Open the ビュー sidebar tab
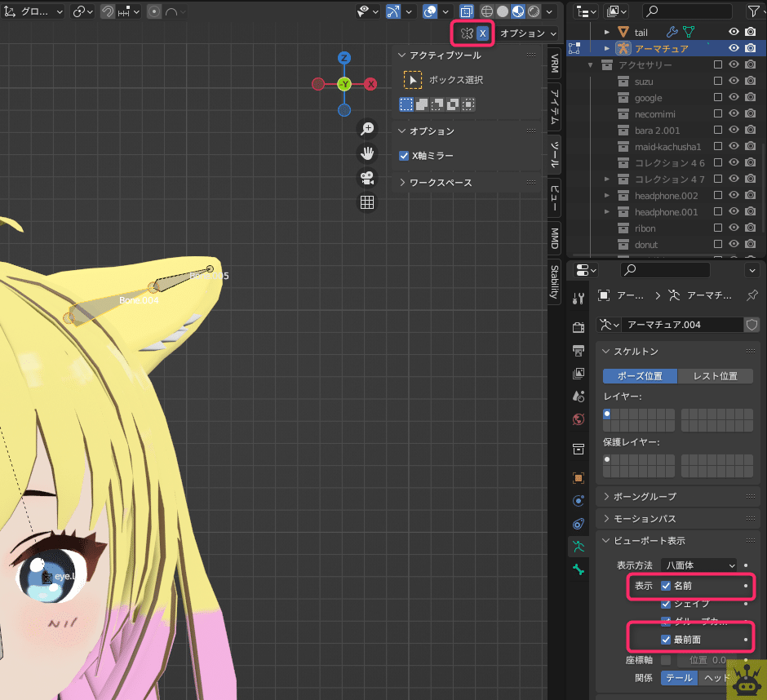 [x=554, y=197]
